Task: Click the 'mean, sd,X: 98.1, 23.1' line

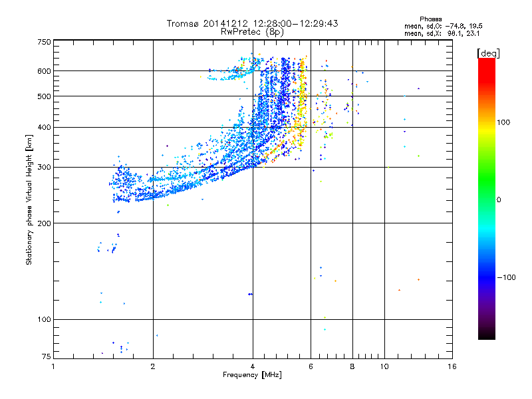Action: [x=442, y=34]
